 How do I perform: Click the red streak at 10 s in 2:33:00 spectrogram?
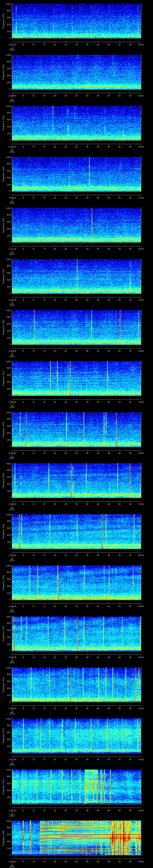click(34, 327)
